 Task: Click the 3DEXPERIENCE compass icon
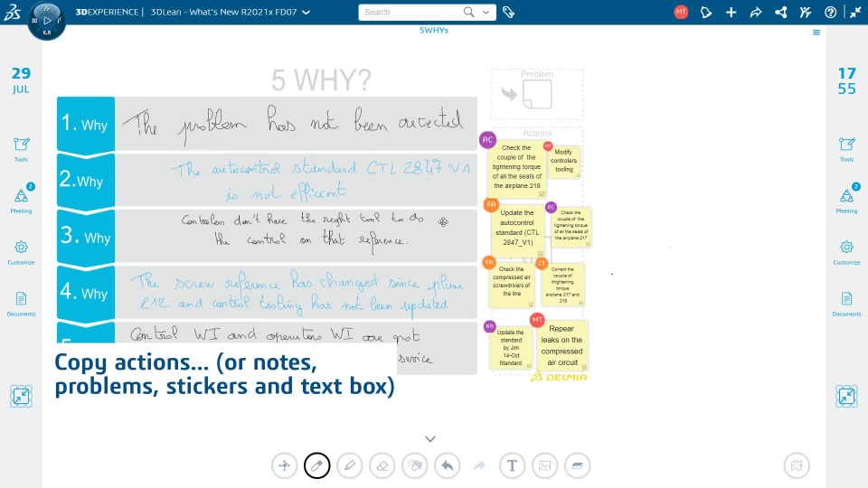click(47, 21)
